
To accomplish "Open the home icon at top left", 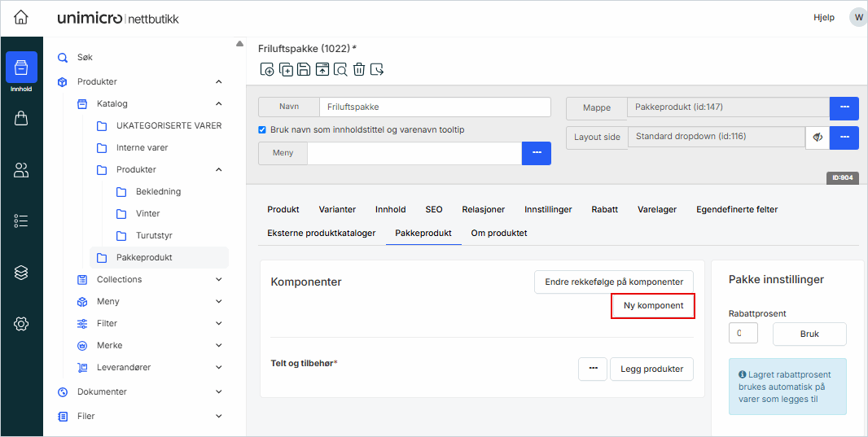I will pos(21,17).
